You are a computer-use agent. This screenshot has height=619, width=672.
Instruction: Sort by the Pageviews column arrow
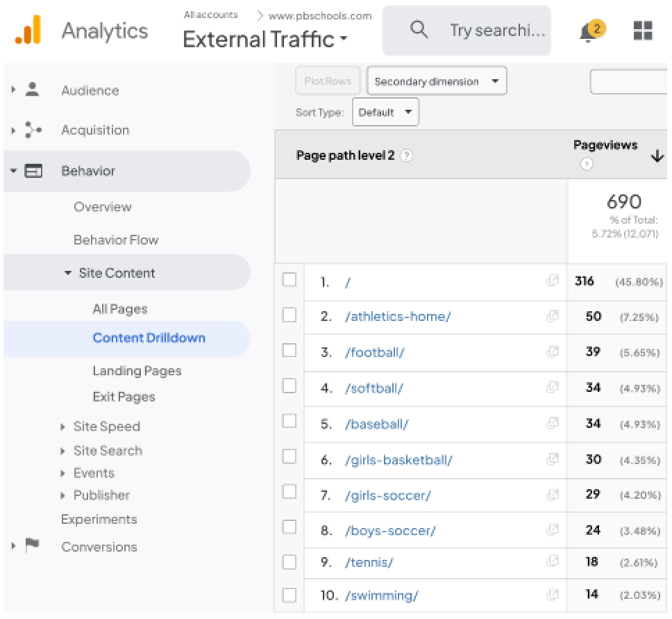click(x=657, y=156)
